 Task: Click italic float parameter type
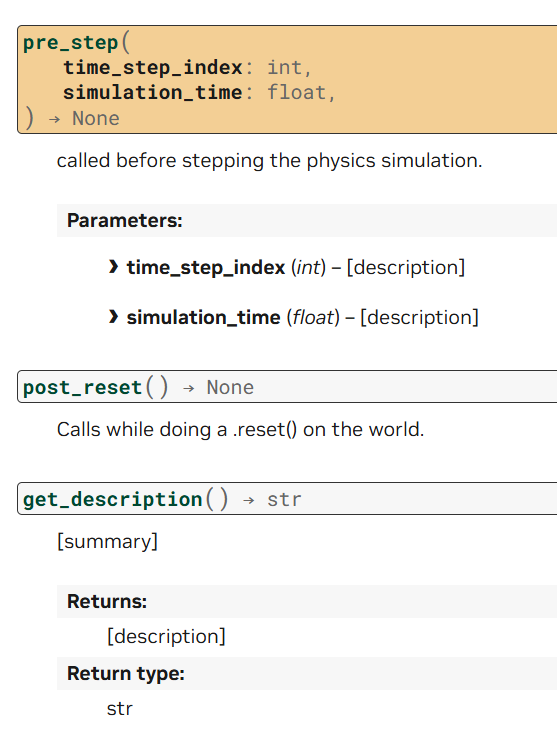click(313, 317)
